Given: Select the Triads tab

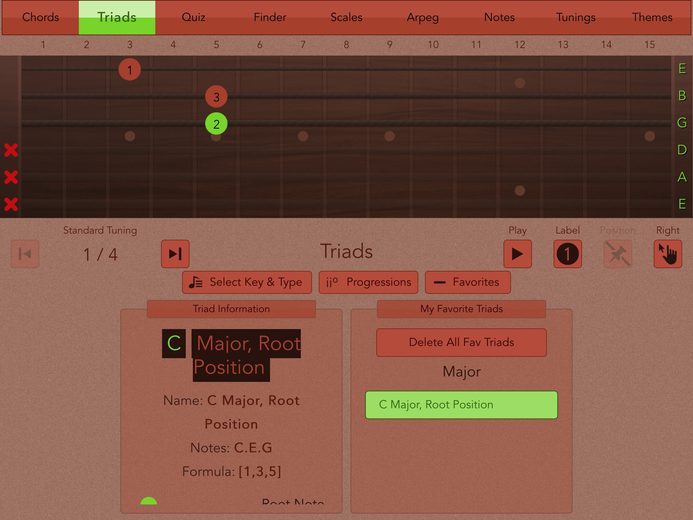Looking at the screenshot, I should (117, 17).
